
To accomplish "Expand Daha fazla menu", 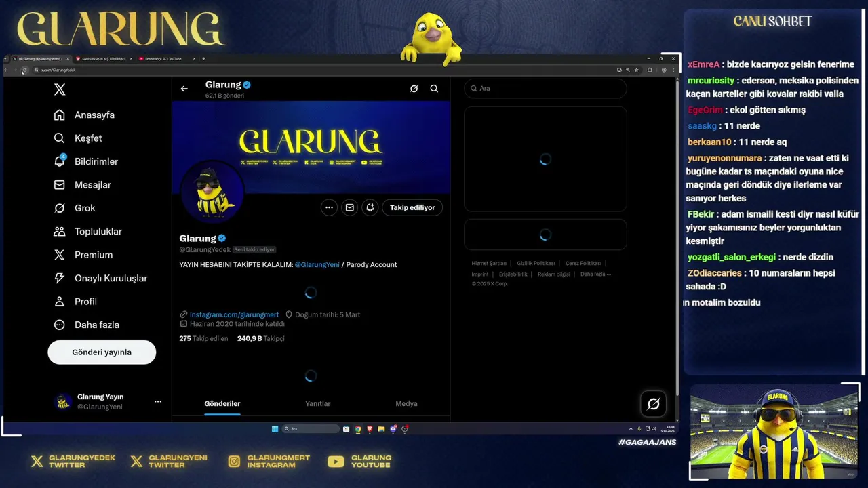I will 86,325.
